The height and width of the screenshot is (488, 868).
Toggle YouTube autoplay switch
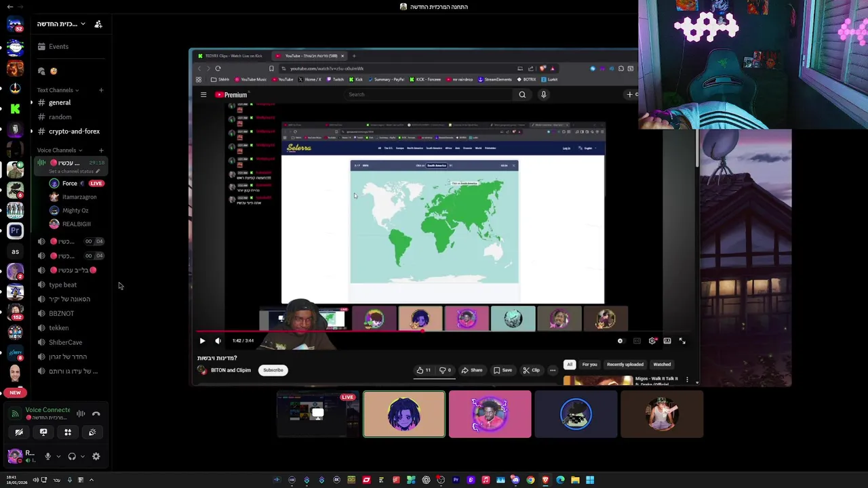coord(620,341)
